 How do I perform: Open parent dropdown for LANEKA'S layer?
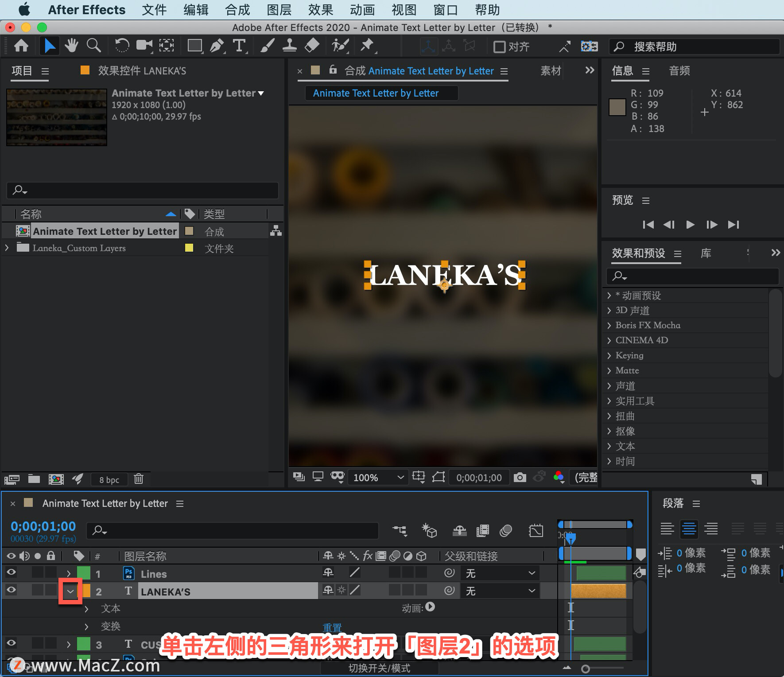coord(500,591)
